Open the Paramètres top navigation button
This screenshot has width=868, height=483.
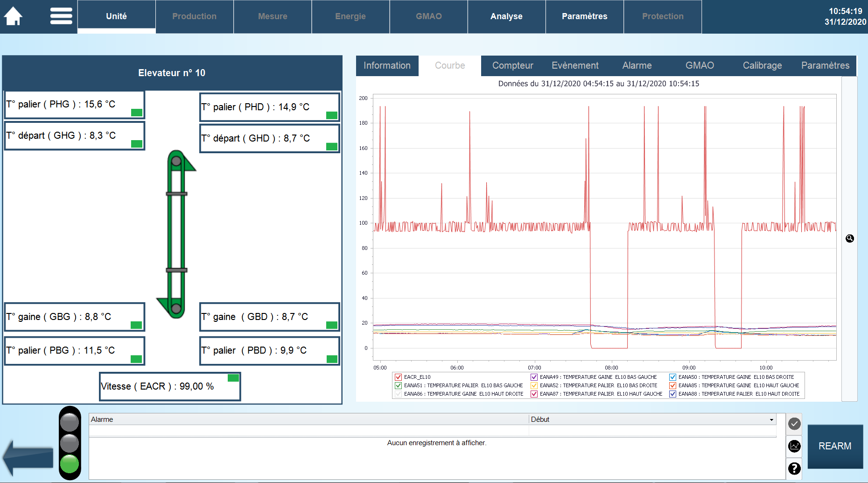coord(584,16)
